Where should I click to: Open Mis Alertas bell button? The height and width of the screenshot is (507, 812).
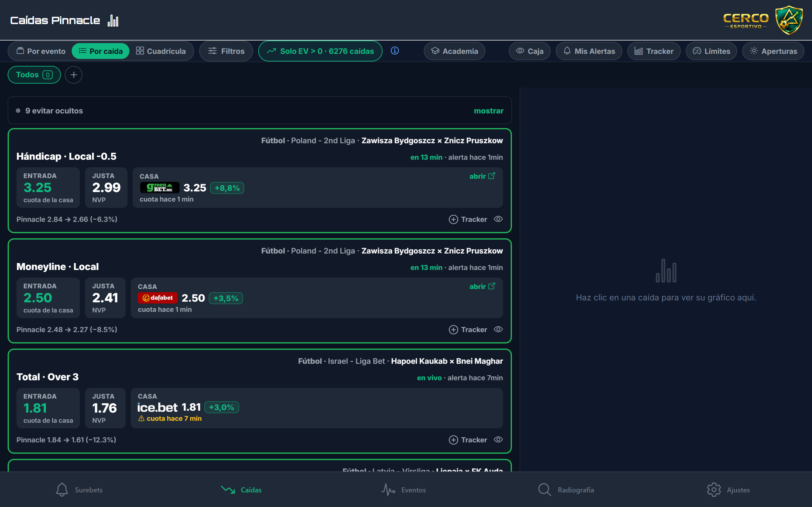pos(589,51)
